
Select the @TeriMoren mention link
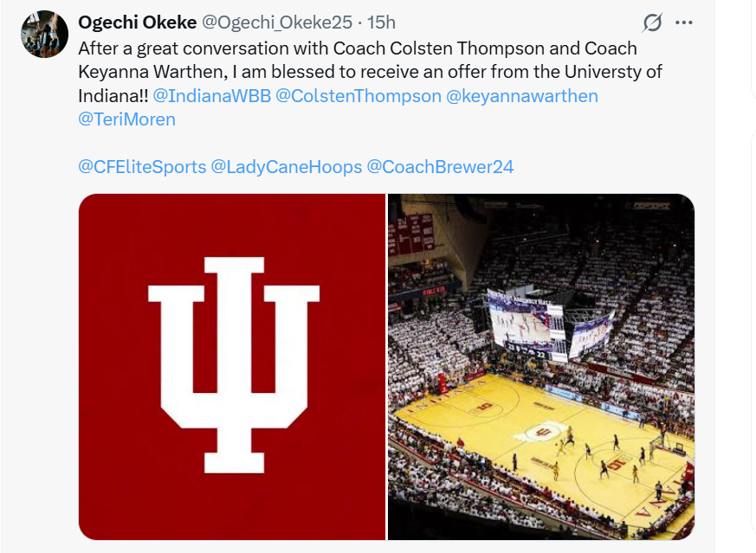coord(126,119)
